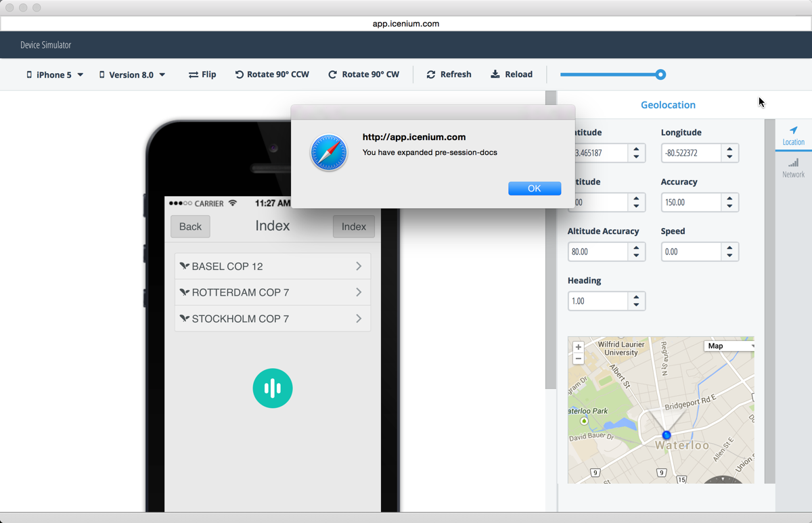This screenshot has height=523, width=812.
Task: Increase the Accuracy value stepper
Action: tap(729, 198)
